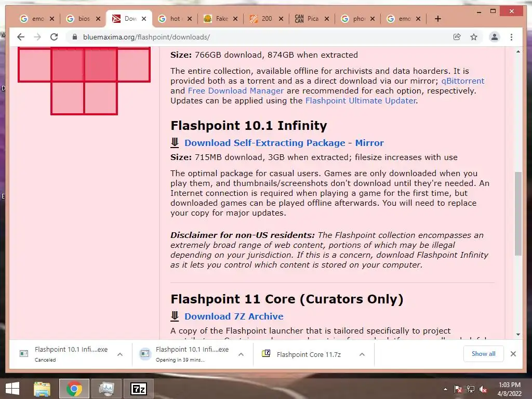Click the network tray icon
The image size is (532, 399).
coord(471,389)
